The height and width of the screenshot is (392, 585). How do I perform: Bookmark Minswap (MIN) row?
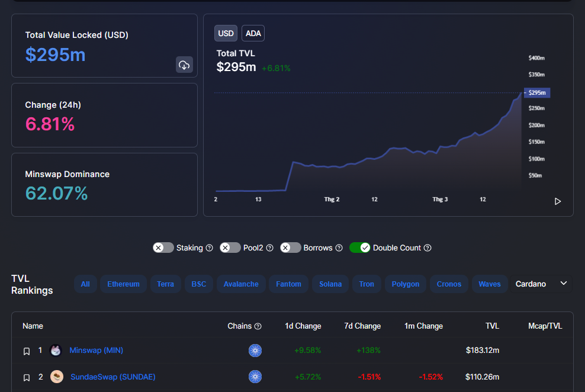(27, 351)
